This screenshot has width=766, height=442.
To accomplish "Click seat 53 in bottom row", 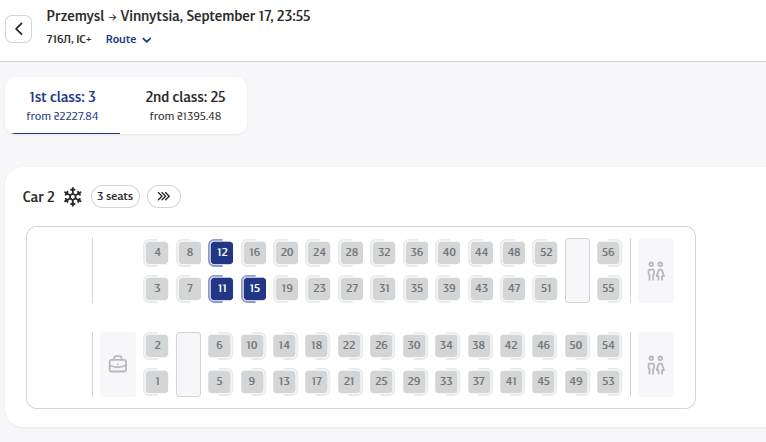I will [608, 381].
